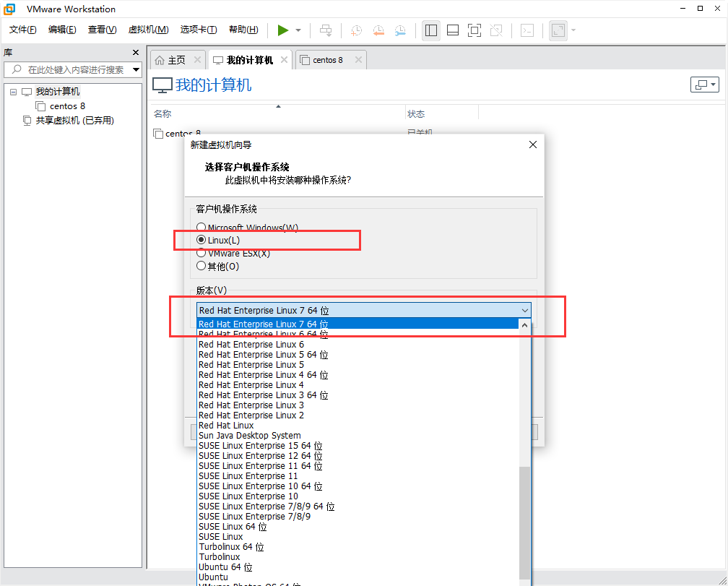The height and width of the screenshot is (586, 728).
Task: Click the VMware Workstation app icon
Action: pos(9,9)
